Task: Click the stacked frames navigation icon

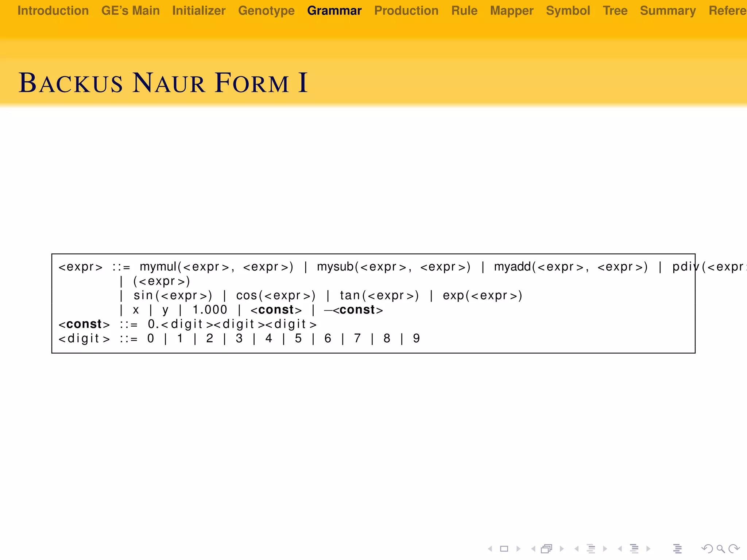Action: click(547, 549)
